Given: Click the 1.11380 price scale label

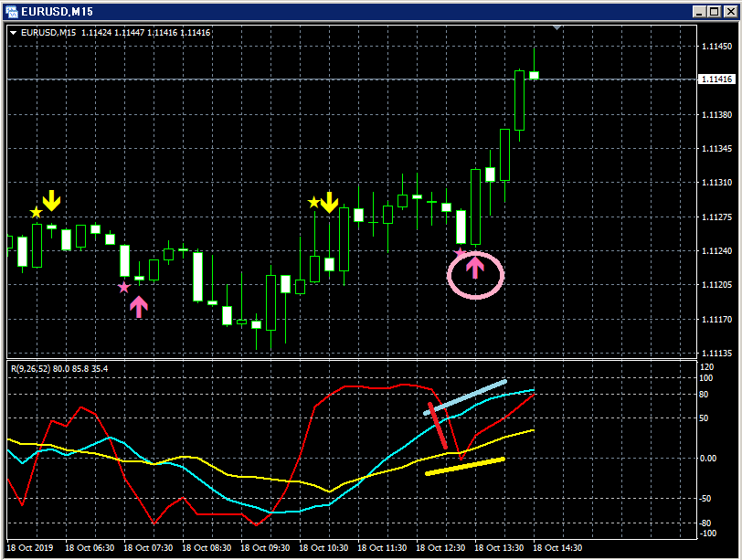Looking at the screenshot, I should [717, 114].
